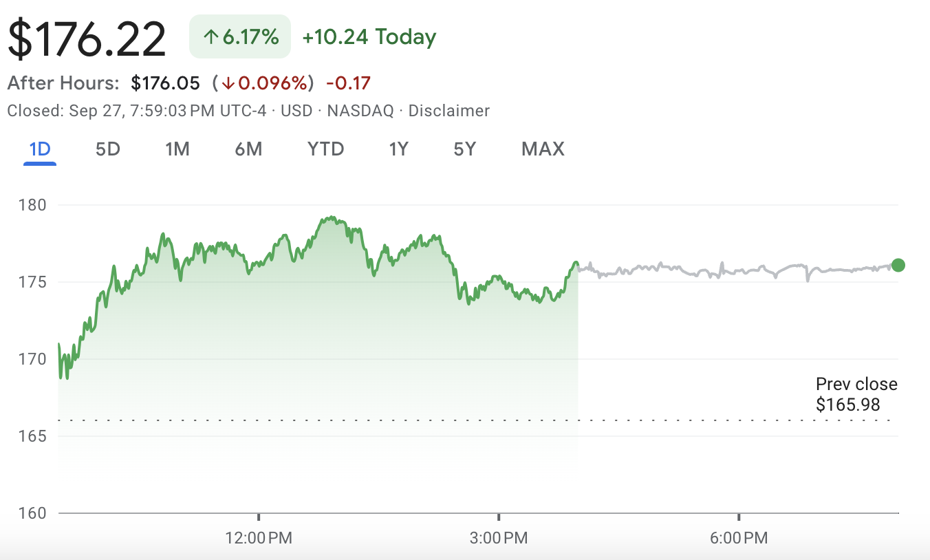The height and width of the screenshot is (560, 930).
Task: Click the +10.24 Today change text
Action: [369, 37]
